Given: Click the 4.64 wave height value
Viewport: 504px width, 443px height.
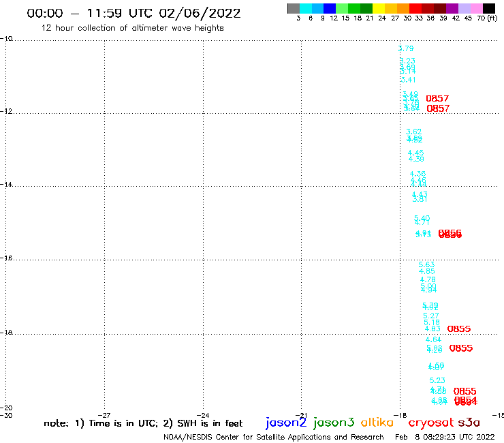Looking at the screenshot, I should [x=433, y=339].
